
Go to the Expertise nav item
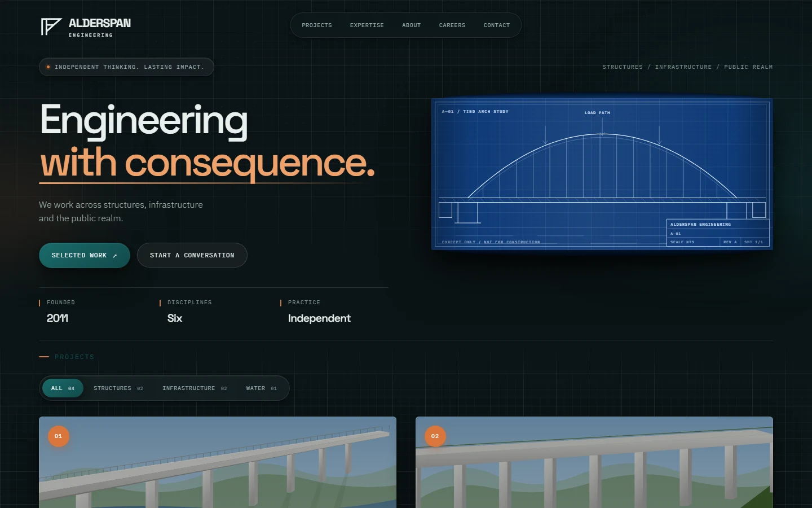(x=367, y=25)
